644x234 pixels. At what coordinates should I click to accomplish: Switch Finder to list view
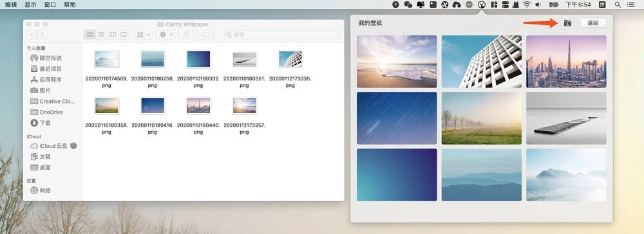(101, 35)
